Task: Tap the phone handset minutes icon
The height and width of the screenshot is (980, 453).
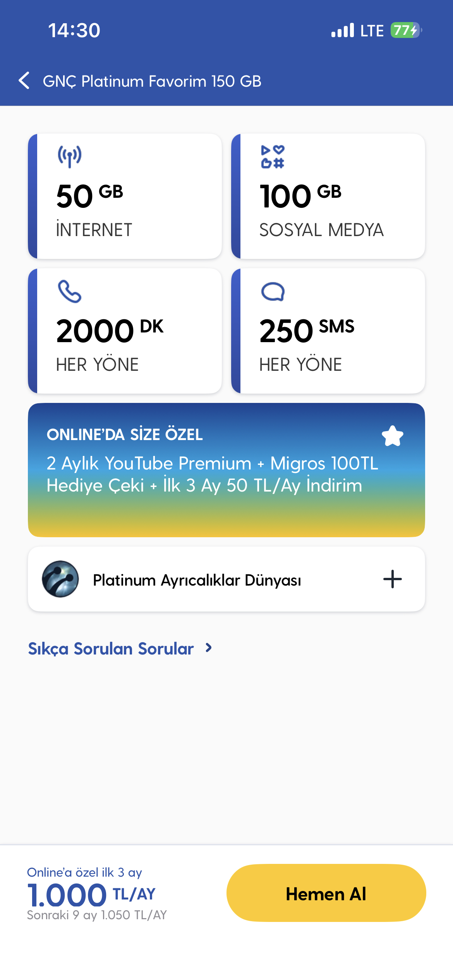Action: (x=70, y=291)
